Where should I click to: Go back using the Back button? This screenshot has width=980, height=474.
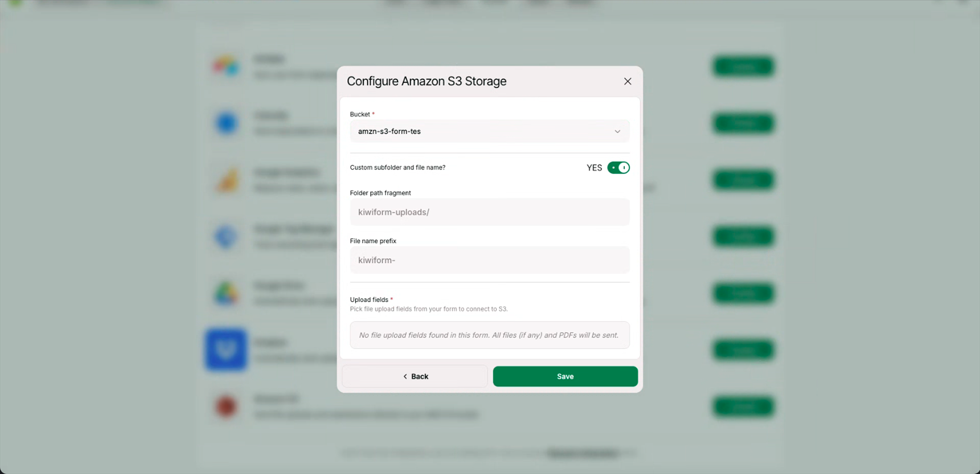point(415,376)
